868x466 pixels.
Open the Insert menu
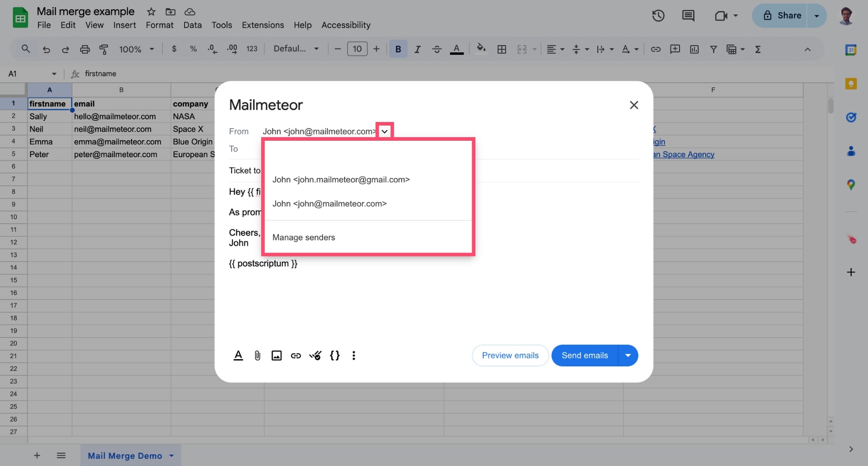click(124, 25)
